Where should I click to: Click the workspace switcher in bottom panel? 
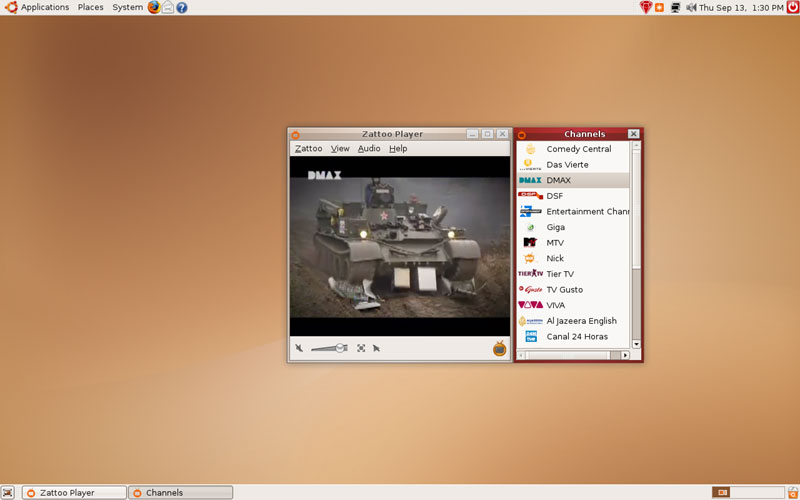747,492
